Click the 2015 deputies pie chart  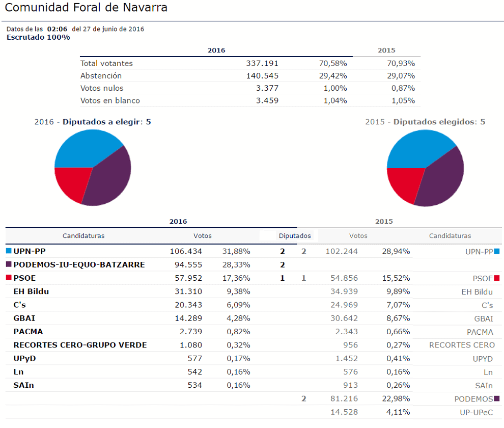click(x=425, y=168)
